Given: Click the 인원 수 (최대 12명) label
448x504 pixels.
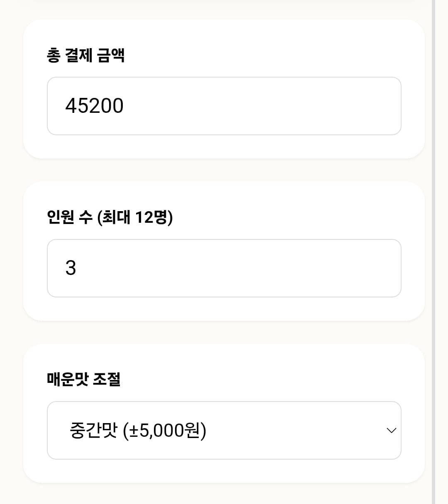Looking at the screenshot, I should (110, 217).
